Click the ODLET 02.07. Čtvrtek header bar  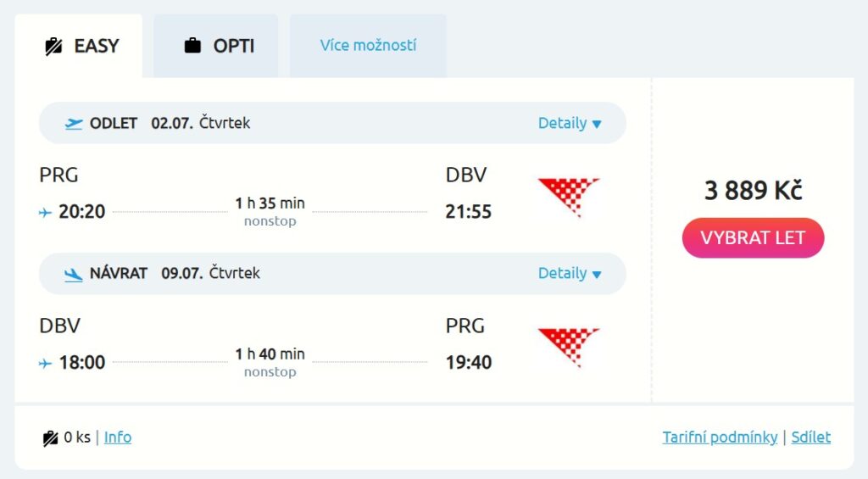point(331,124)
